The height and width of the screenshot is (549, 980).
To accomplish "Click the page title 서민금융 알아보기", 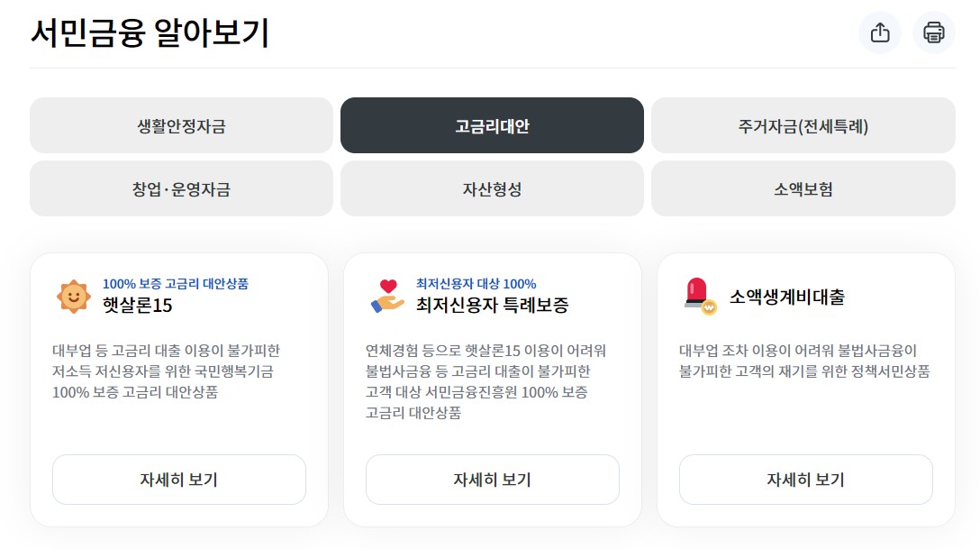I will click(150, 33).
